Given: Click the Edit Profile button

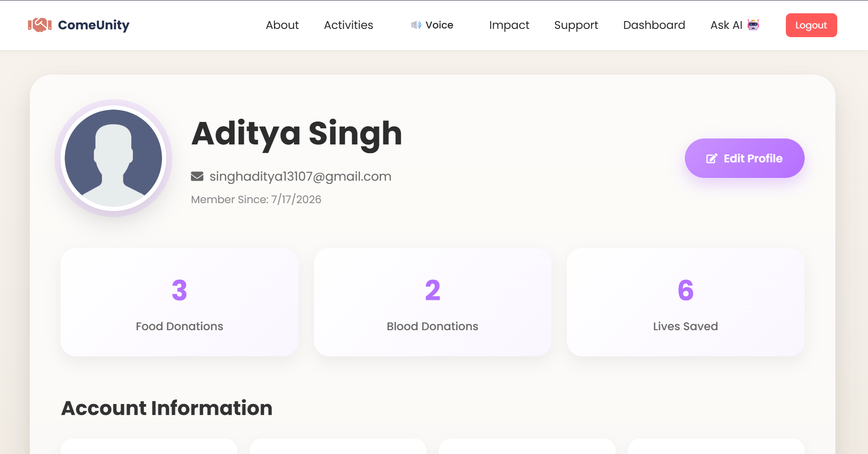Looking at the screenshot, I should click(x=745, y=158).
